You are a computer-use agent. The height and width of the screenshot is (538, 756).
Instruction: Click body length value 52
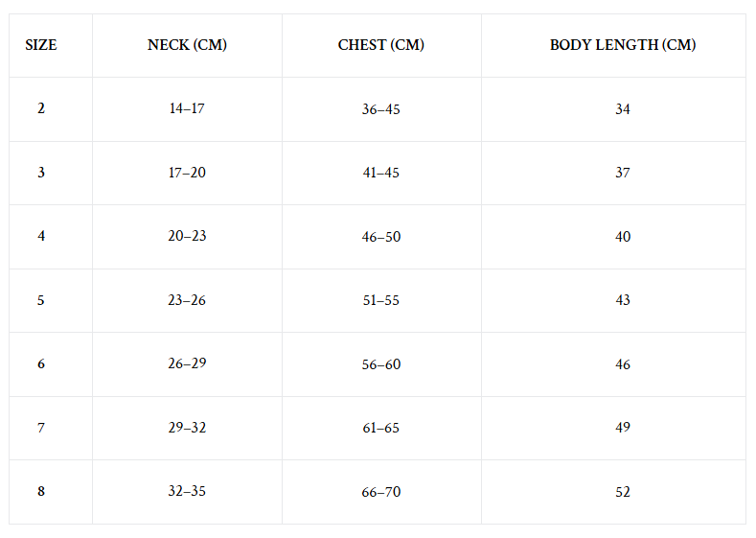(623, 492)
